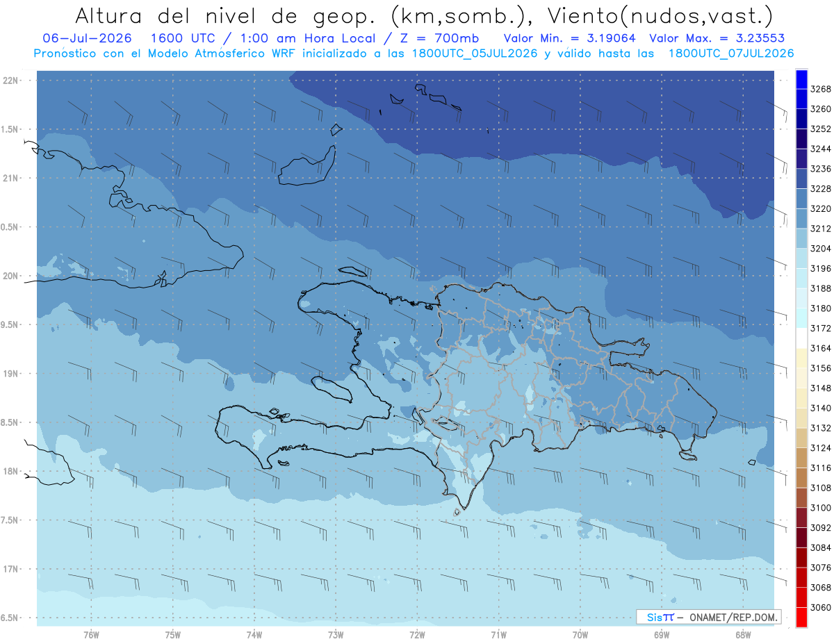Click the '19N' latitude label

coord(11,374)
